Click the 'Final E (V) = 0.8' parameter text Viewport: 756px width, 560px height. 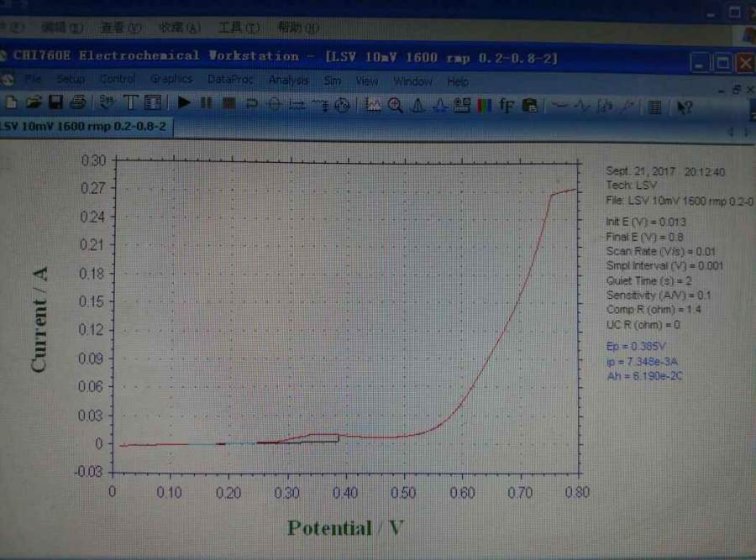coord(644,237)
